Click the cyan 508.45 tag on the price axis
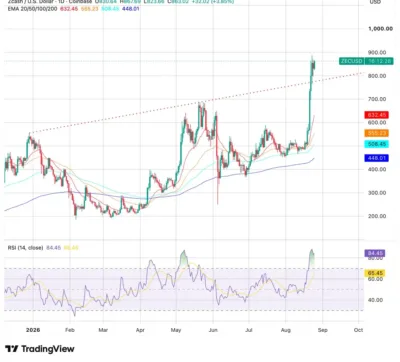 coord(377,144)
